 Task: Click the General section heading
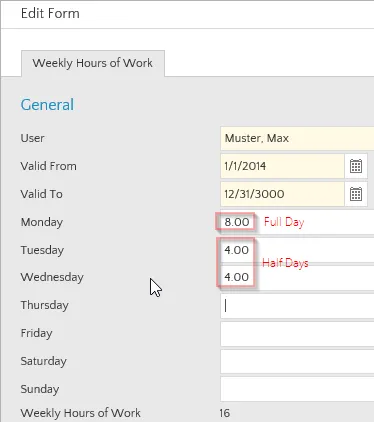[x=47, y=105]
